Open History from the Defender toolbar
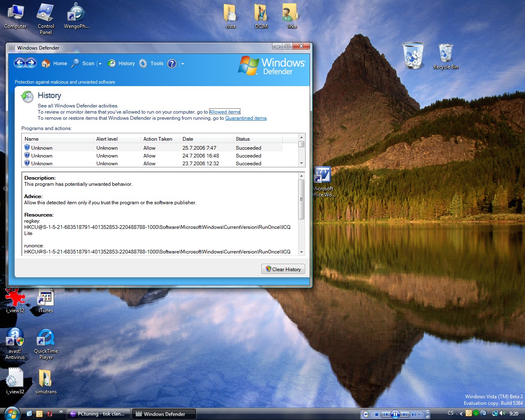525x420 pixels. (x=121, y=64)
